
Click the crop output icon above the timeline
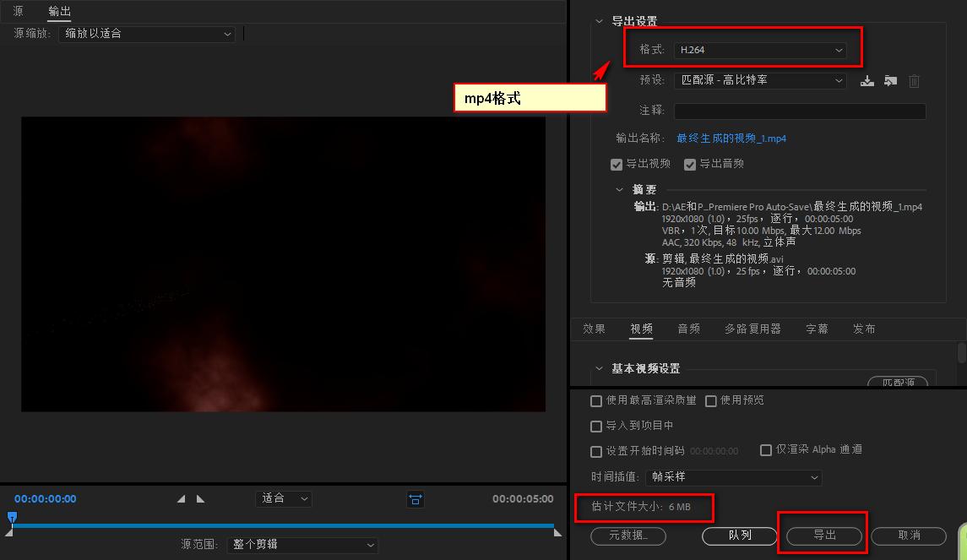click(x=415, y=499)
